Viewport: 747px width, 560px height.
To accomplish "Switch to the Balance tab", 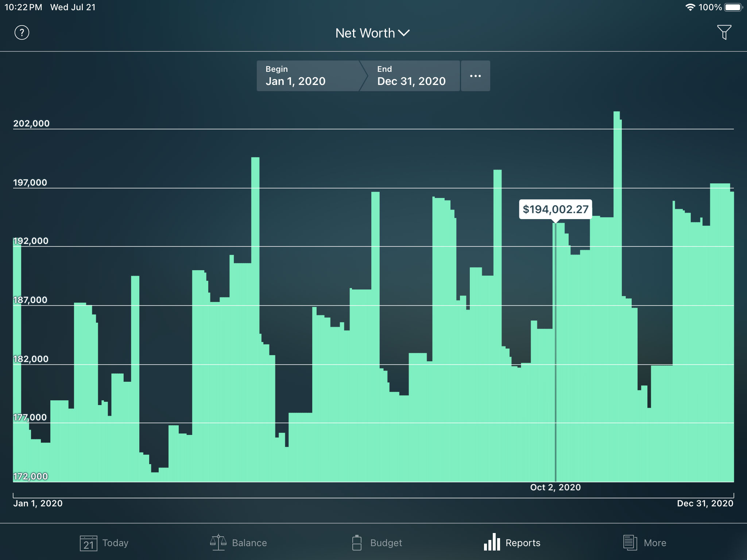I will tap(239, 543).
